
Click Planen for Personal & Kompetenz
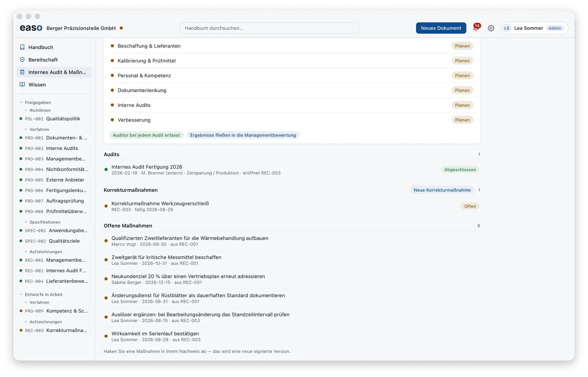click(462, 76)
